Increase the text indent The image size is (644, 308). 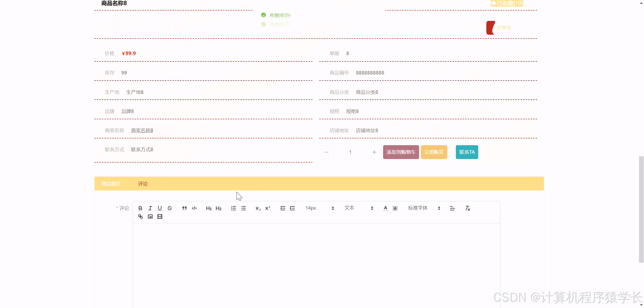pos(292,208)
